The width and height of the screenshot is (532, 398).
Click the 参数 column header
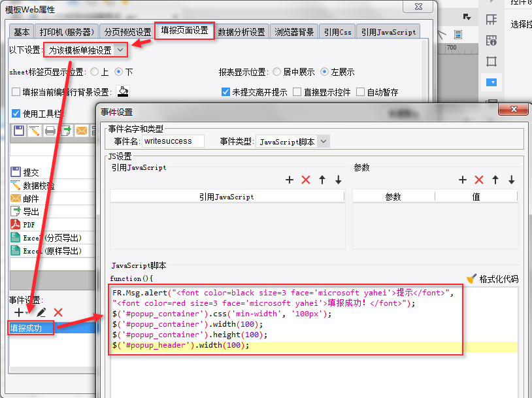(393, 197)
